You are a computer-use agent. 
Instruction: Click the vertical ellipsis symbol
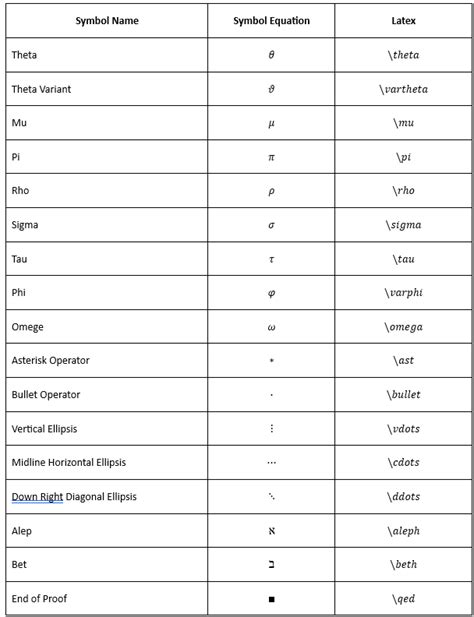(271, 428)
